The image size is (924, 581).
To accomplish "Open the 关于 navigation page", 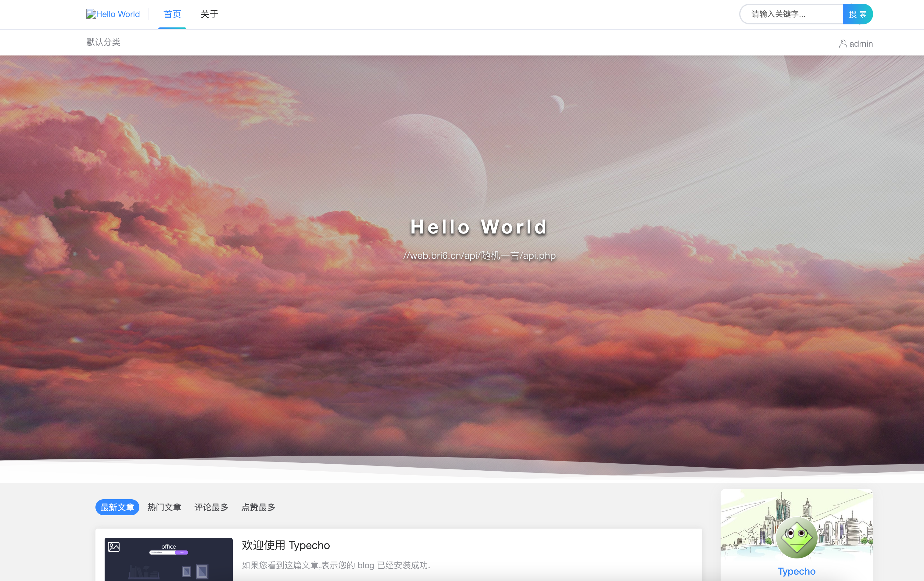I will [209, 14].
